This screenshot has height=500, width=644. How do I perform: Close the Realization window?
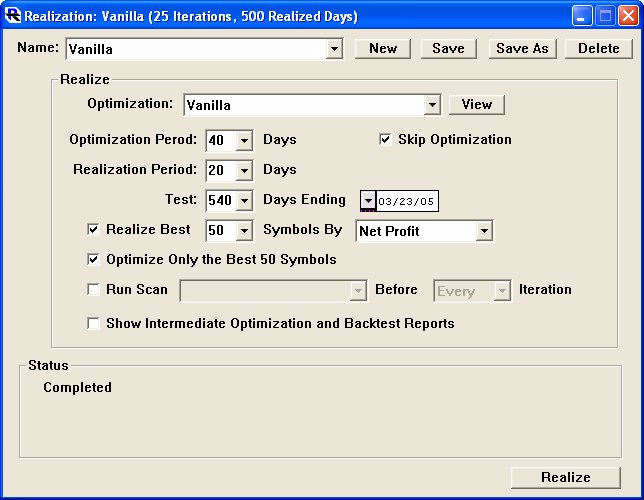[627, 16]
